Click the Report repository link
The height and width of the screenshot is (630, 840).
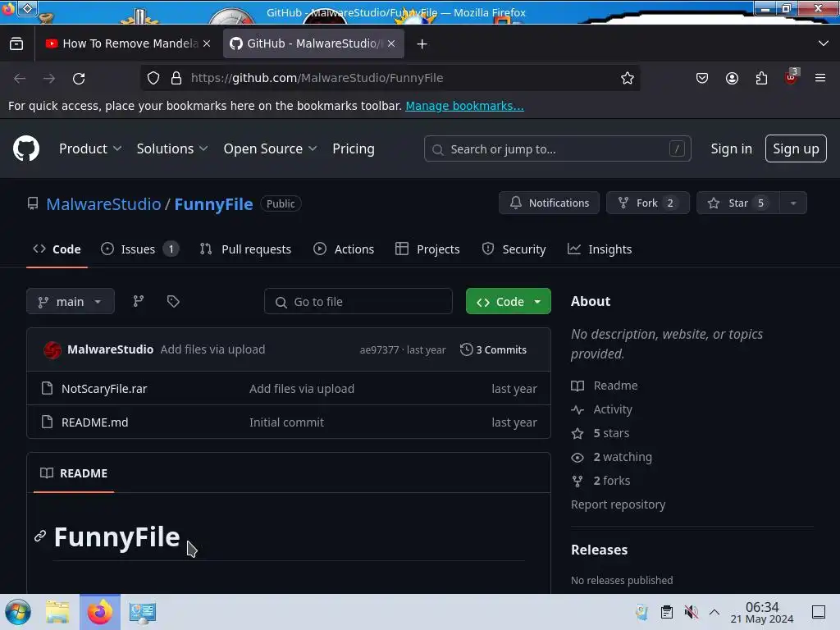click(619, 504)
